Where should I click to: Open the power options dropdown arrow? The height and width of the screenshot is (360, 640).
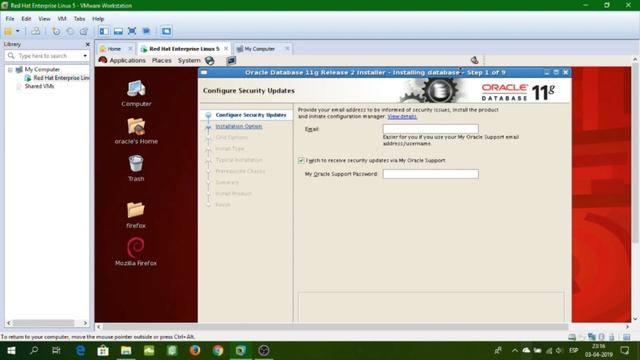[18, 31]
